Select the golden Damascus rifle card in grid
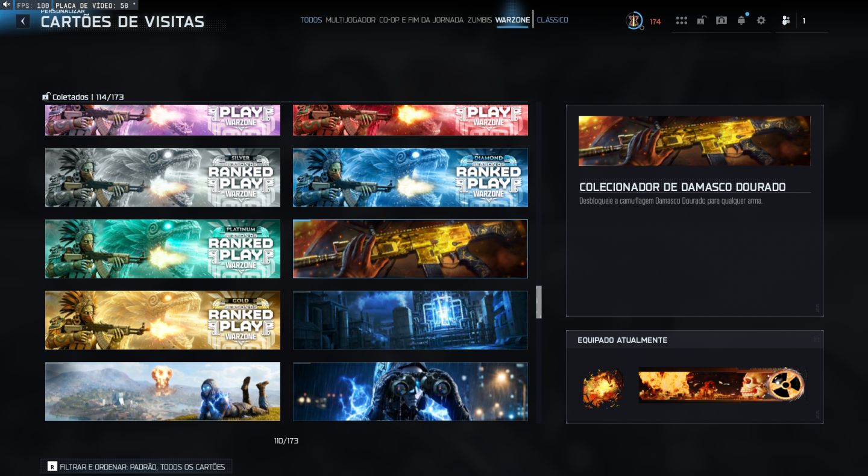868x476 pixels. point(410,249)
